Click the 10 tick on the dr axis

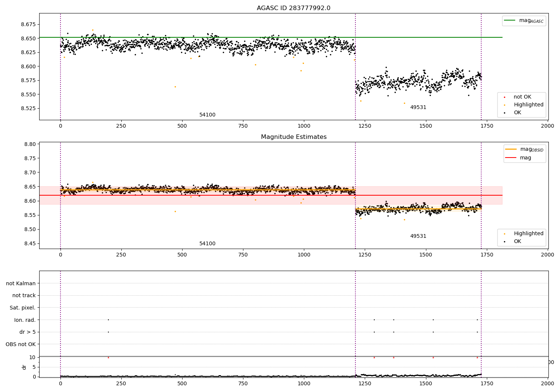coord(33,357)
